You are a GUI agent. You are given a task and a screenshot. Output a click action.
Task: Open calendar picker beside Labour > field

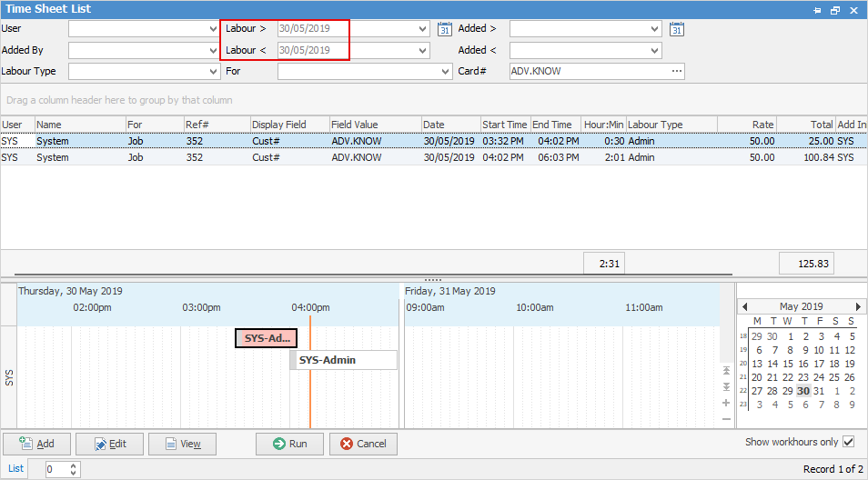click(445, 29)
